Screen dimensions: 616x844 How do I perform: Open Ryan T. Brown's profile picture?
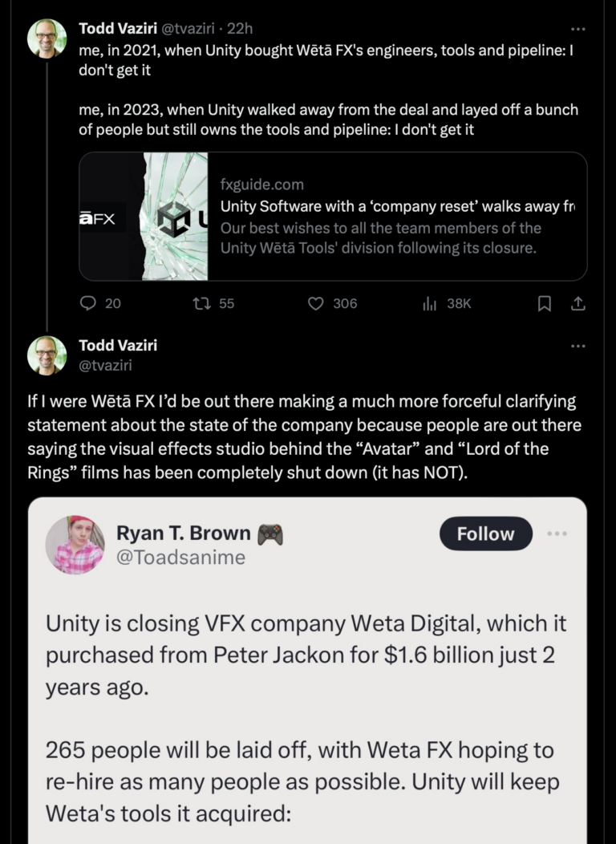(75, 545)
